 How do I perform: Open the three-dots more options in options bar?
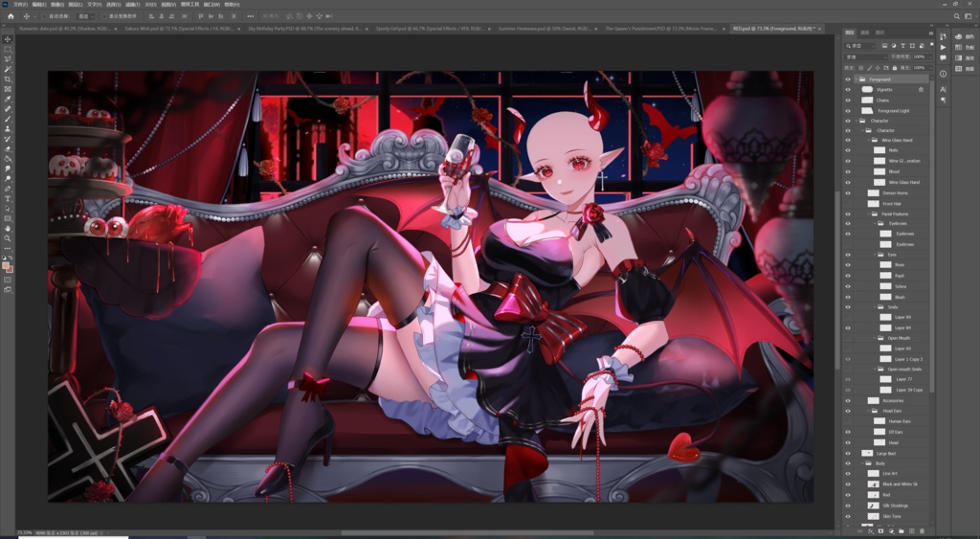251,16
